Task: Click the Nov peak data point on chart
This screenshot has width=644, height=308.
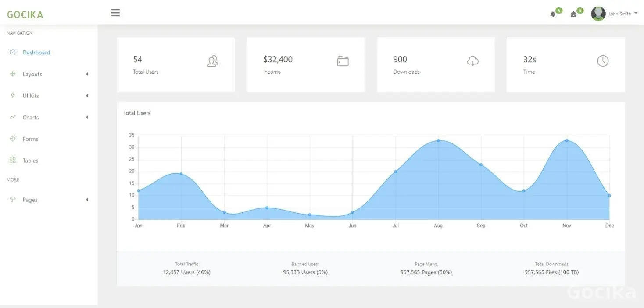Action: pos(567,140)
